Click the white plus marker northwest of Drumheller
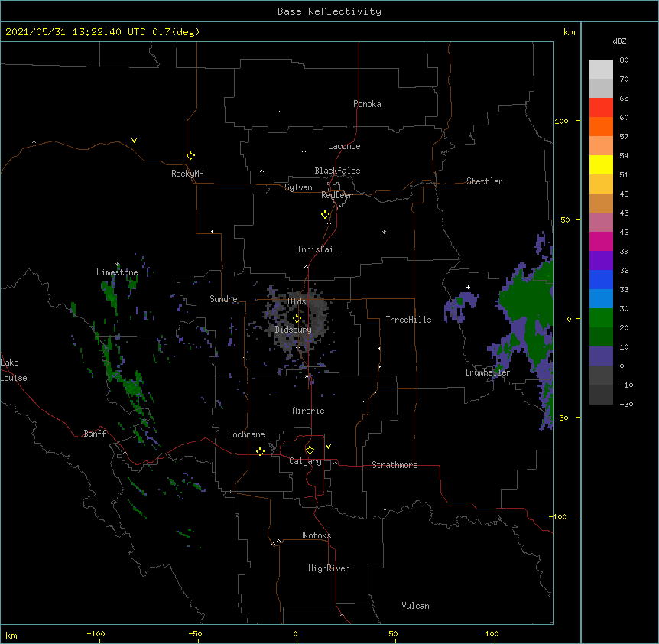Viewport: 659px width, 644px height. coord(468,287)
